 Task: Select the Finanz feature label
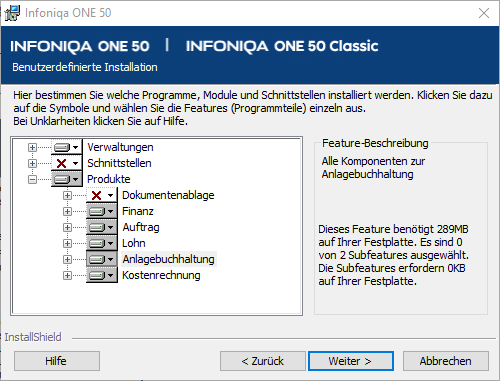click(x=138, y=211)
